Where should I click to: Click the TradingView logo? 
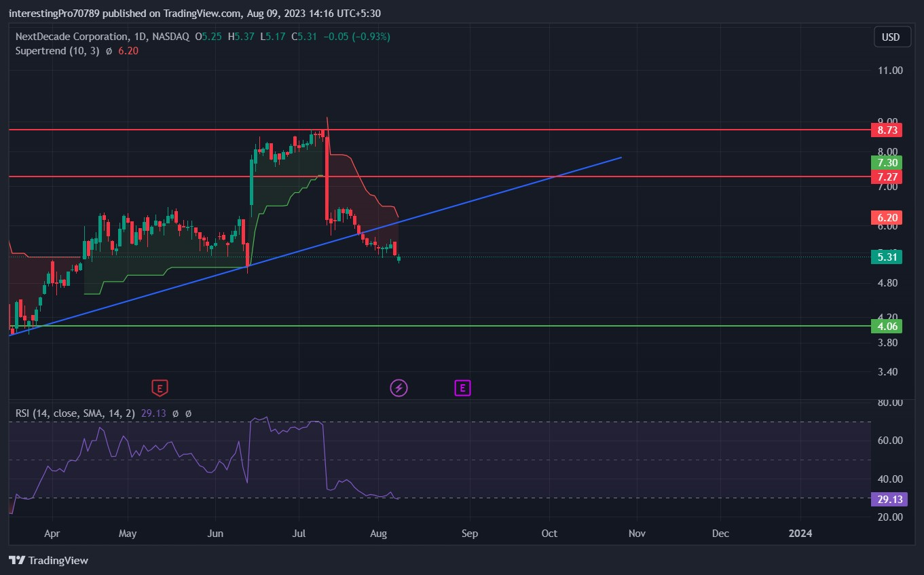point(49,560)
